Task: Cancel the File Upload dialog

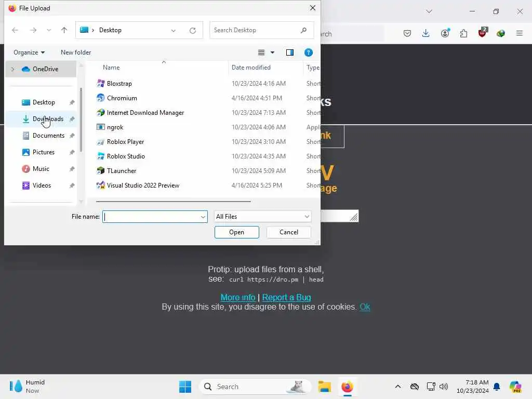Action: click(x=289, y=232)
